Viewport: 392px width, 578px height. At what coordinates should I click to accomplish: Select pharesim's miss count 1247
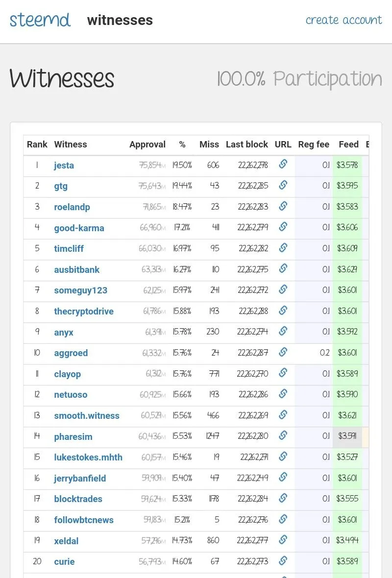point(212,436)
